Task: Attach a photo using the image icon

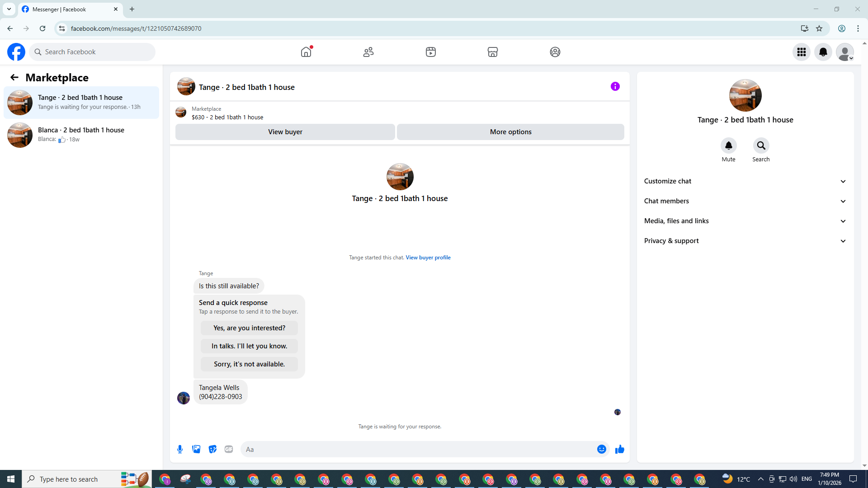Action: click(196, 449)
